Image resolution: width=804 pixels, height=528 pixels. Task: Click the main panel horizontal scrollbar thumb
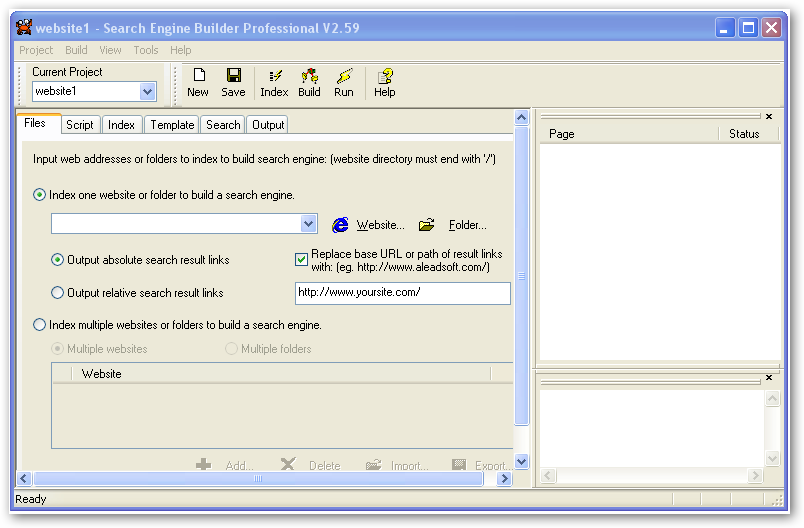click(x=258, y=478)
